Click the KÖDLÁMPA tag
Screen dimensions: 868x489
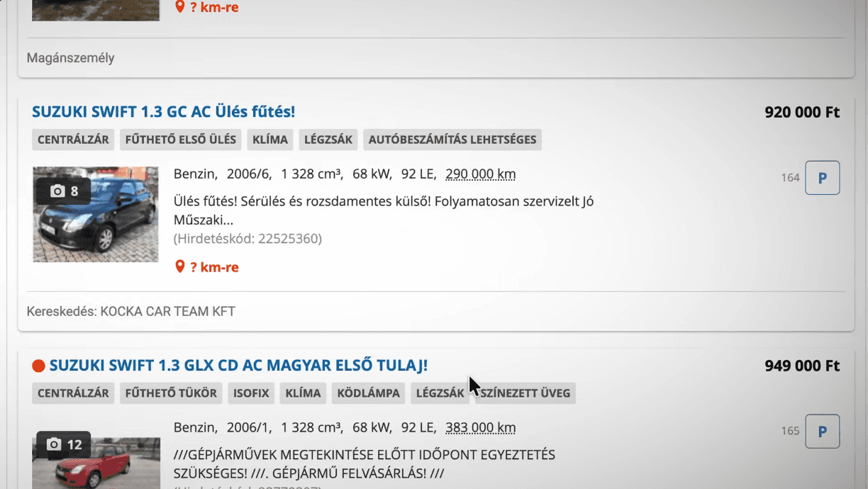click(x=368, y=393)
